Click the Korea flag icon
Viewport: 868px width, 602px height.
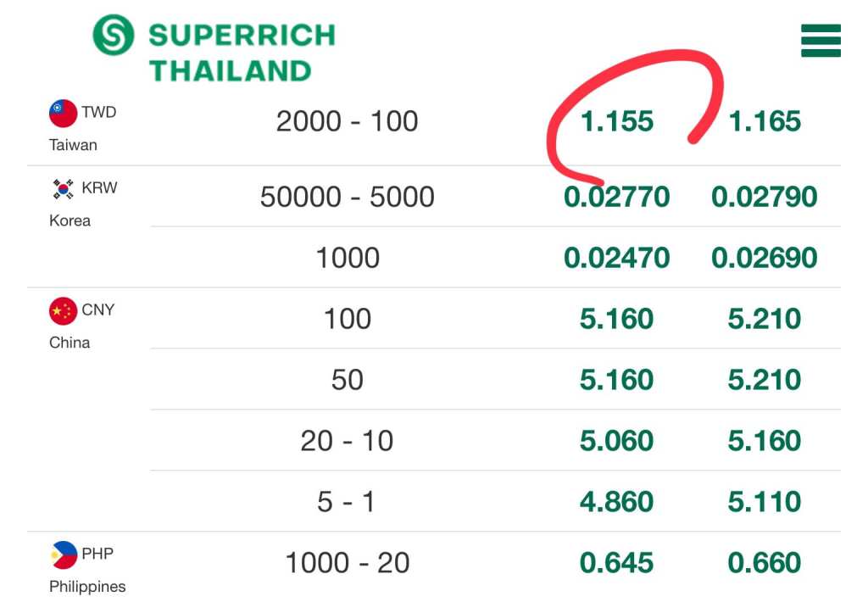[x=63, y=189]
